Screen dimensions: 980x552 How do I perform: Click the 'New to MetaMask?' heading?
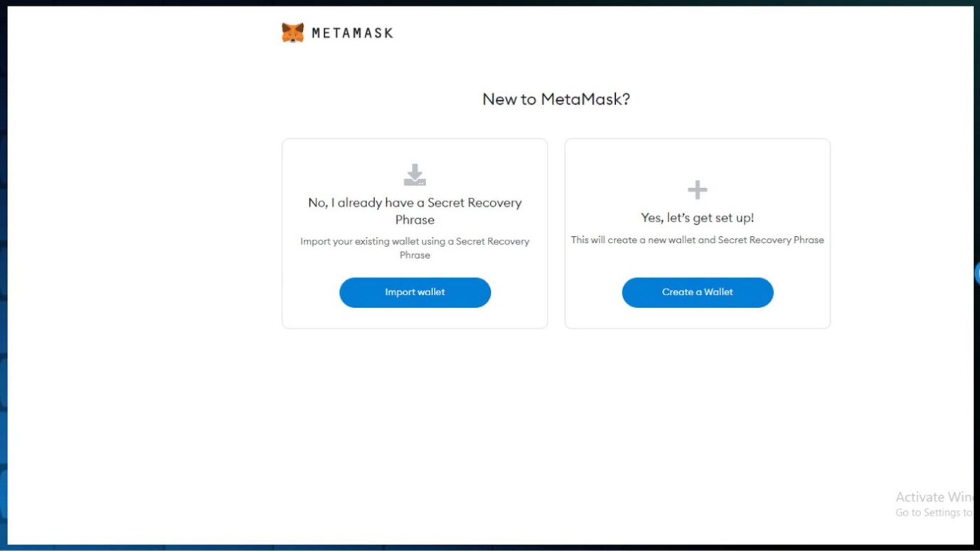coord(556,99)
